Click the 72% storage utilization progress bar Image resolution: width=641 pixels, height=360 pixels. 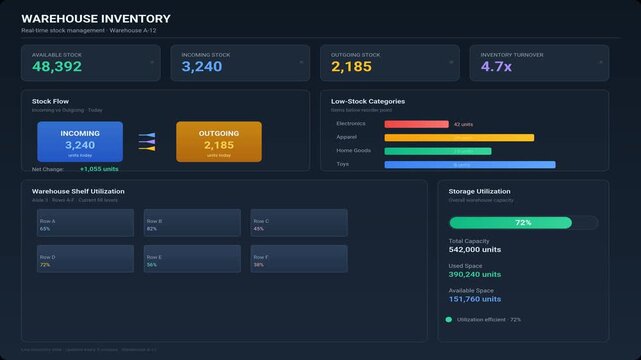tap(524, 223)
